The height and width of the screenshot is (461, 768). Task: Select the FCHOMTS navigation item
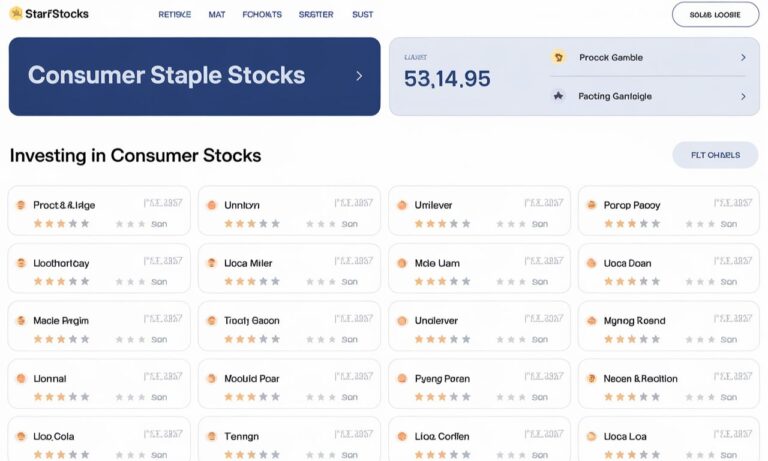click(262, 15)
